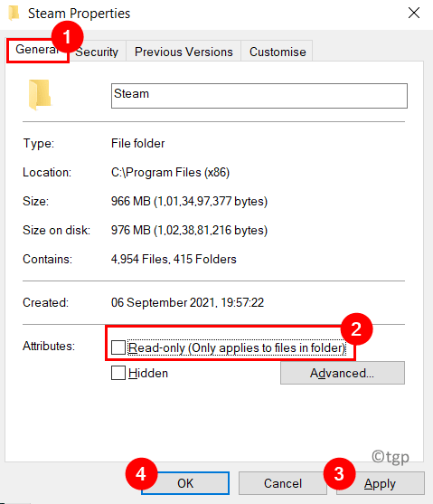Image resolution: width=433 pixels, height=504 pixels.
Task: Click the Read-only label text
Action: coord(237,347)
